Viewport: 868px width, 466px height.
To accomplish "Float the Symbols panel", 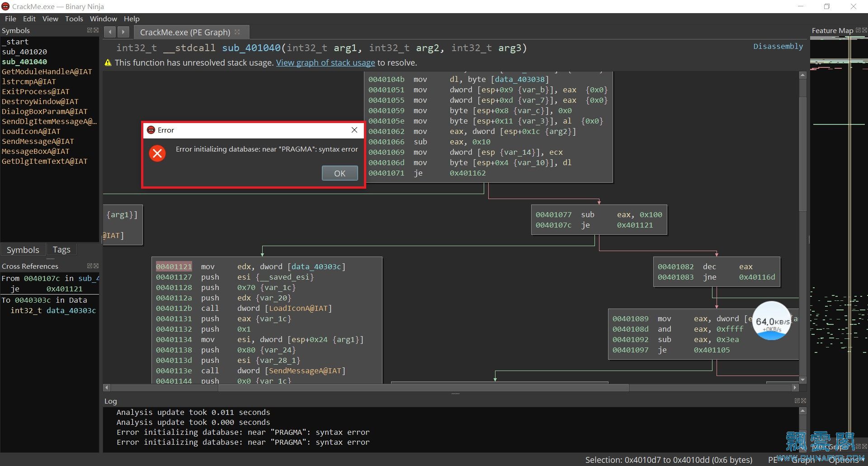I will [90, 30].
